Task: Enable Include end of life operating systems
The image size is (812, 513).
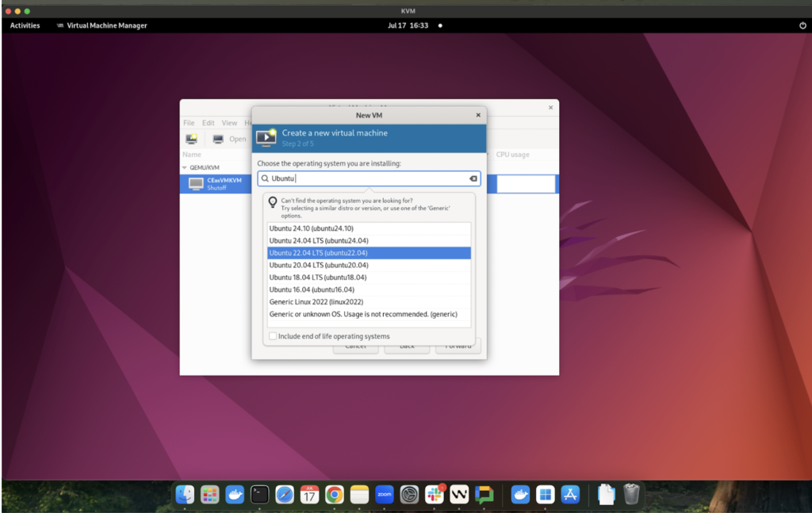Action: pyautogui.click(x=273, y=336)
